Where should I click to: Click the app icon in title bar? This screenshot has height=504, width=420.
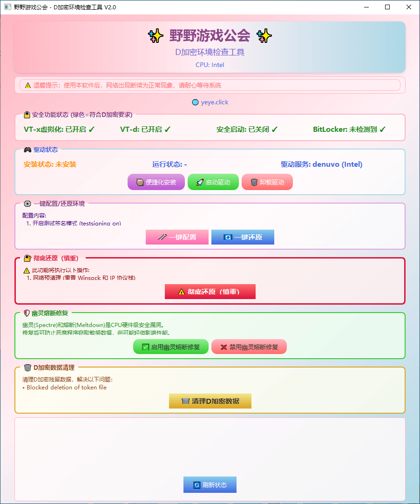tap(7, 7)
